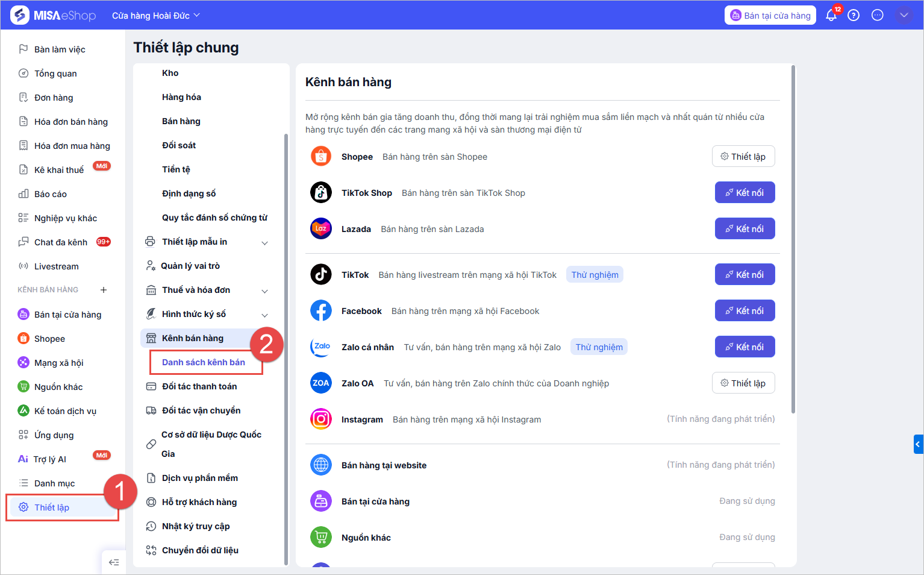
Task: Expand the Hình thức ký số section
Action: pyautogui.click(x=264, y=315)
